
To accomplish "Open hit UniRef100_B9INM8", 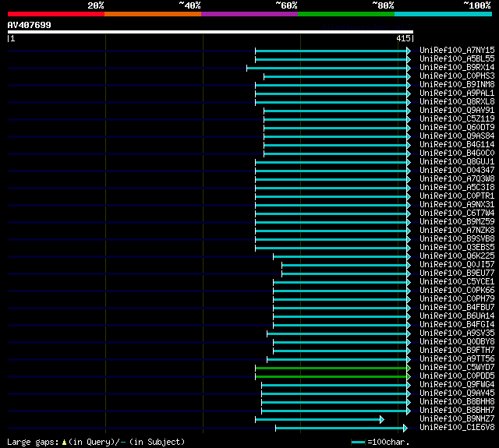I will (457, 85).
